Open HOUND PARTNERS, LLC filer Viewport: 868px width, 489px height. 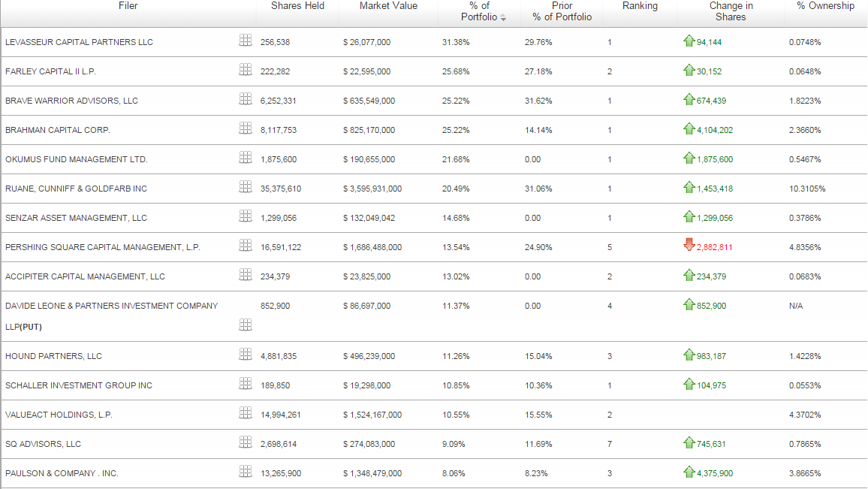[54, 357]
